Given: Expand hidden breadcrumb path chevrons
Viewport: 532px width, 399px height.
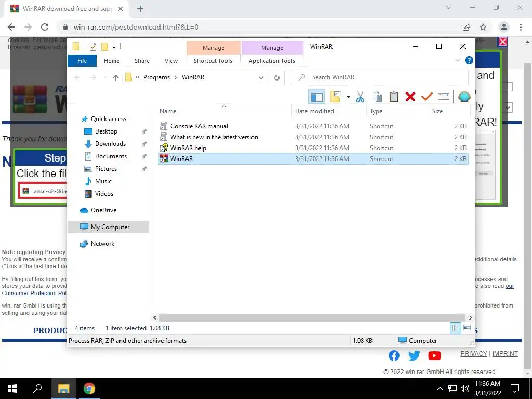Looking at the screenshot, I should tap(137, 77).
